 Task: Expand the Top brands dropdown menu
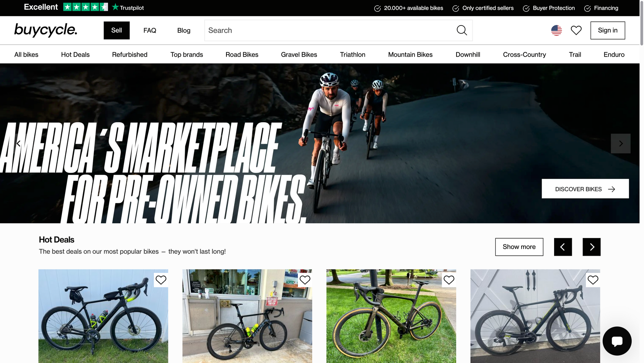pos(186,54)
